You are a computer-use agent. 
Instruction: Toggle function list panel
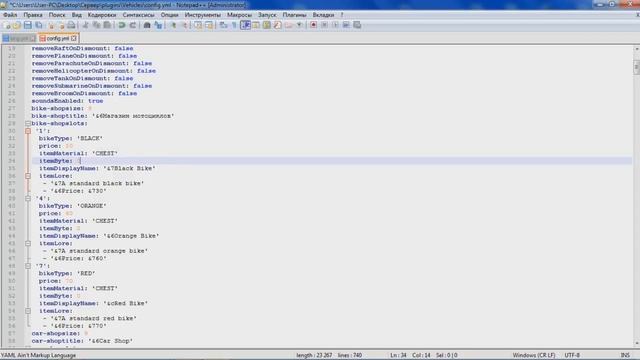coord(278,25)
